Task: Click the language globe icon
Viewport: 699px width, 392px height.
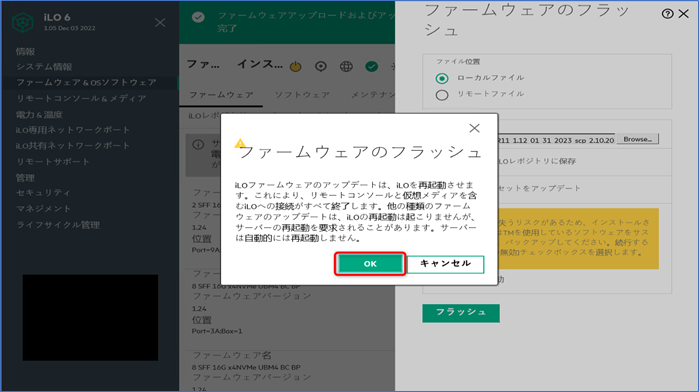Action: [x=346, y=66]
